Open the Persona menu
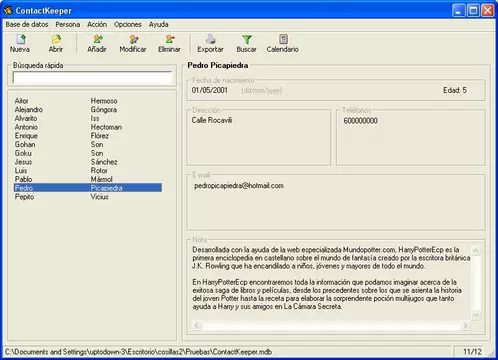Viewport: 498px width, 360px height. [x=68, y=24]
